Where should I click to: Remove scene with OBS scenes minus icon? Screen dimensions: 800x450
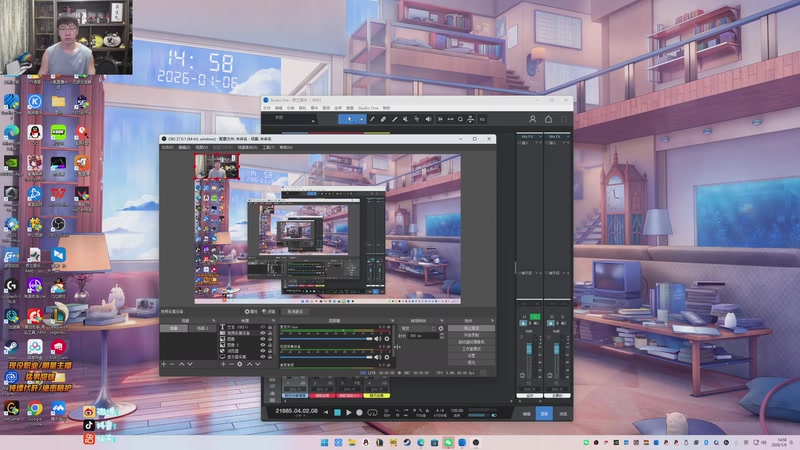point(172,364)
